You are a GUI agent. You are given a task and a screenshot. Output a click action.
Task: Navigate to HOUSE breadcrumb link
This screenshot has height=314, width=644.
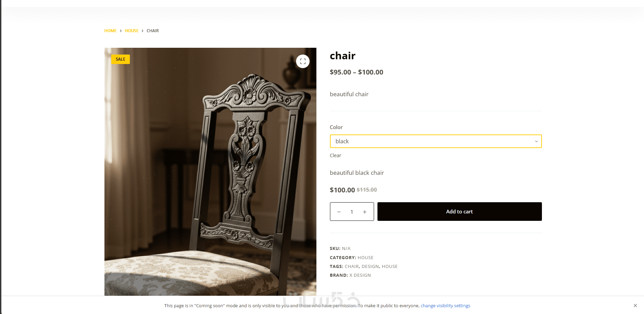132,31
